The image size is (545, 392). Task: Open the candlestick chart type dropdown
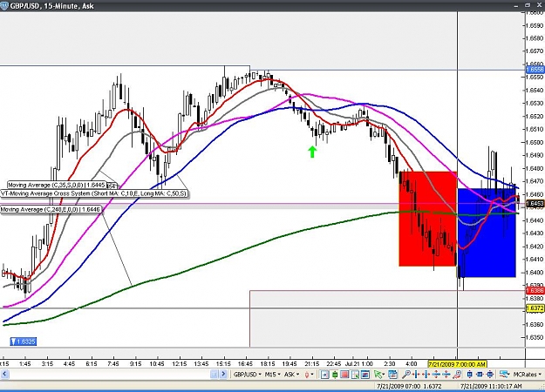309,375
